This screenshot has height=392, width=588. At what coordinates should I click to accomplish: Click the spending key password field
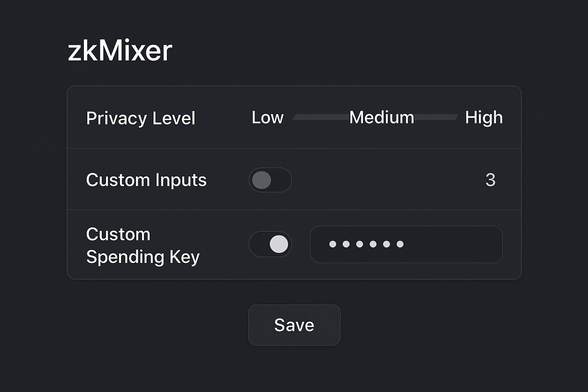(406, 244)
